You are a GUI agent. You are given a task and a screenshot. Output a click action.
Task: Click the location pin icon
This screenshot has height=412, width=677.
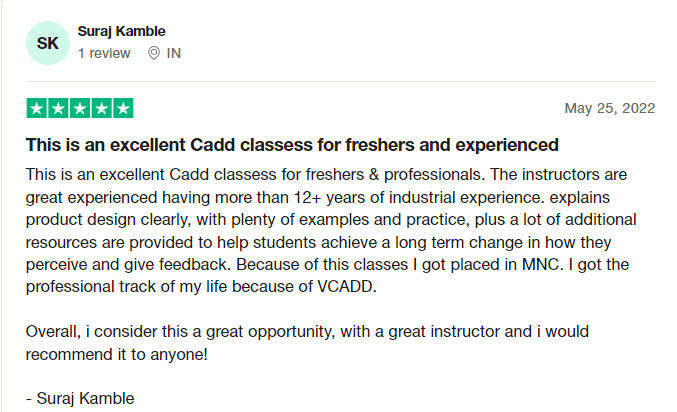pos(154,53)
